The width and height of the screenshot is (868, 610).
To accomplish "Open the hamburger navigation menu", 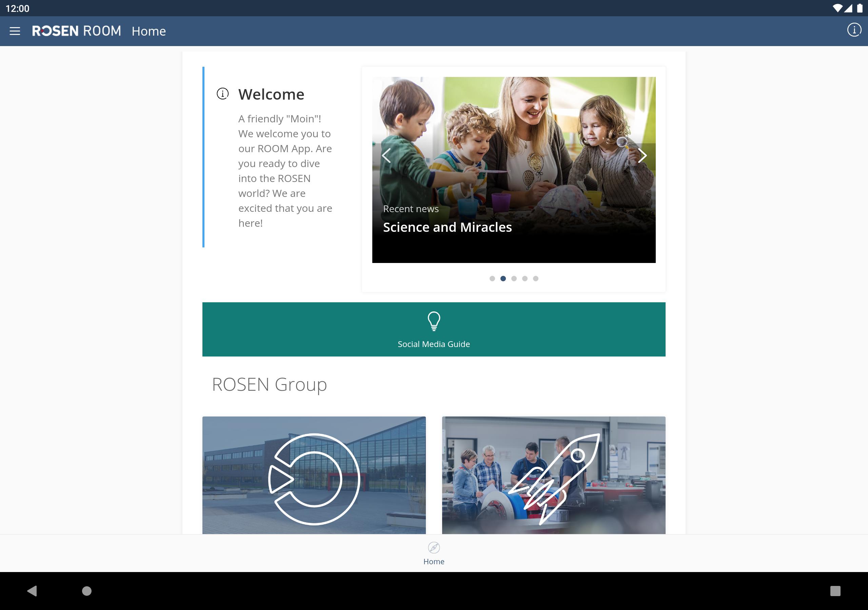I will [x=15, y=31].
